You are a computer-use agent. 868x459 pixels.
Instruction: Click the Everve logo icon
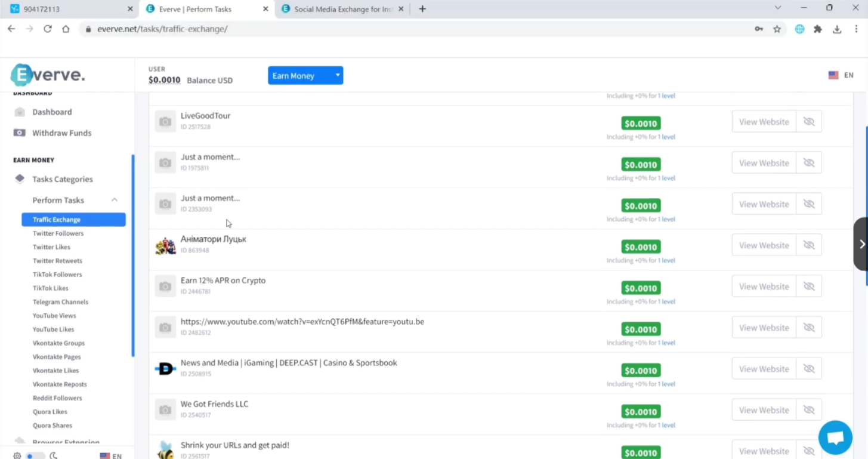22,75
